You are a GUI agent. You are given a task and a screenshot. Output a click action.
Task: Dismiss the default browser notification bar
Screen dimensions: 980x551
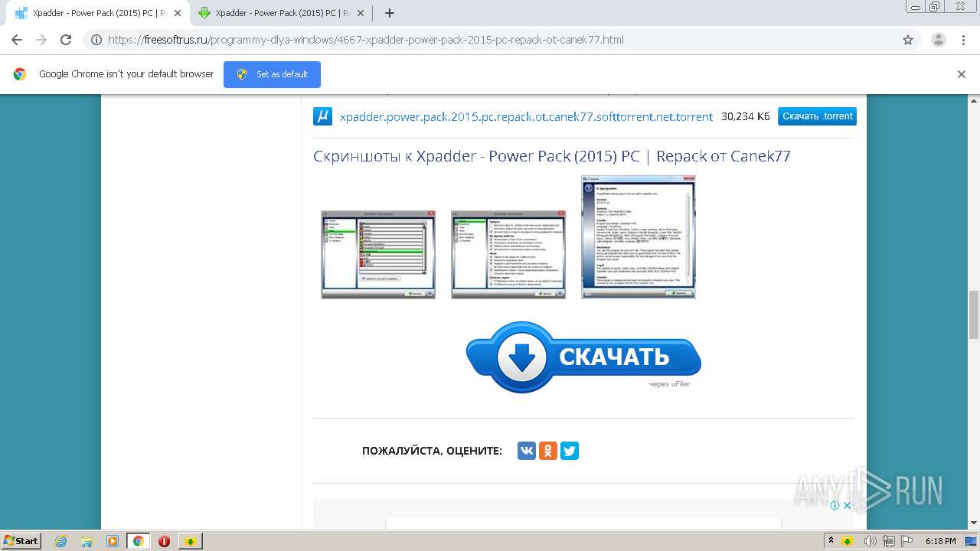[x=962, y=74]
